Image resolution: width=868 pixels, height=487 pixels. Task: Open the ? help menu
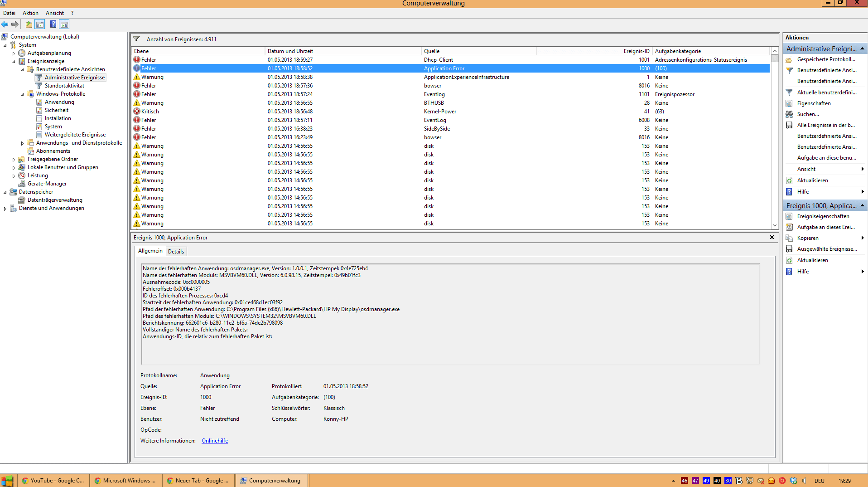tap(72, 13)
